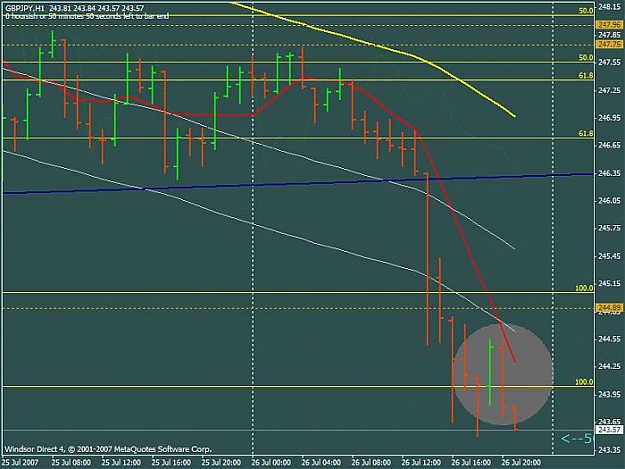Select the 244.25 price scale label
The image size is (625, 469).
coord(609,367)
